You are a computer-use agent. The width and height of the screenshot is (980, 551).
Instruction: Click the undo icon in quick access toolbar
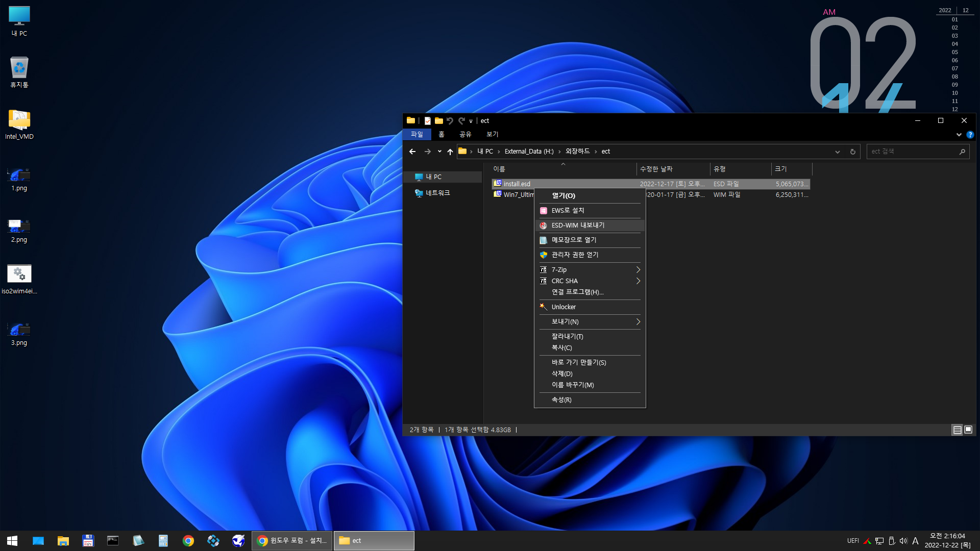[x=450, y=121]
